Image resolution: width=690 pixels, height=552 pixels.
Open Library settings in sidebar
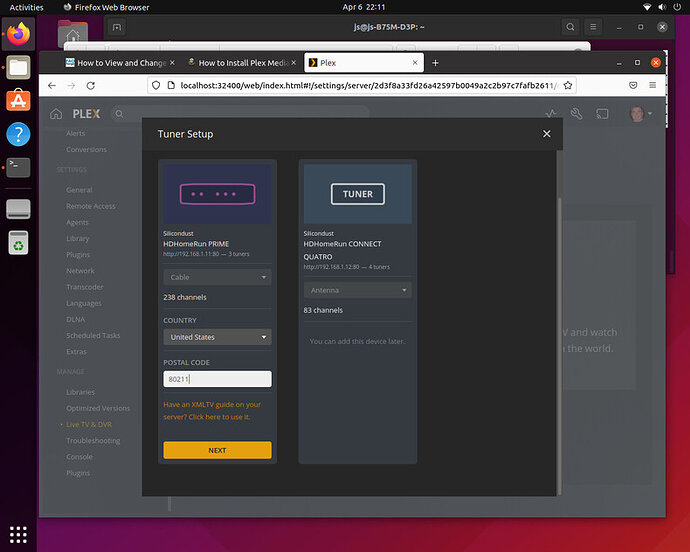pyautogui.click(x=78, y=239)
